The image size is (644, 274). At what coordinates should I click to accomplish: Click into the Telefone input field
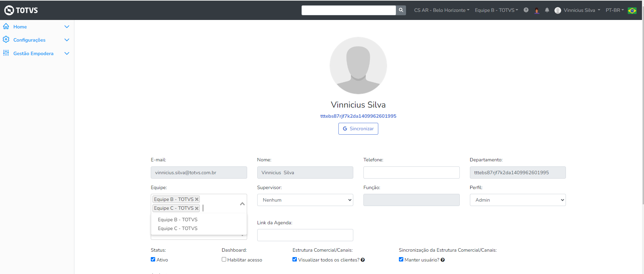[x=411, y=173]
